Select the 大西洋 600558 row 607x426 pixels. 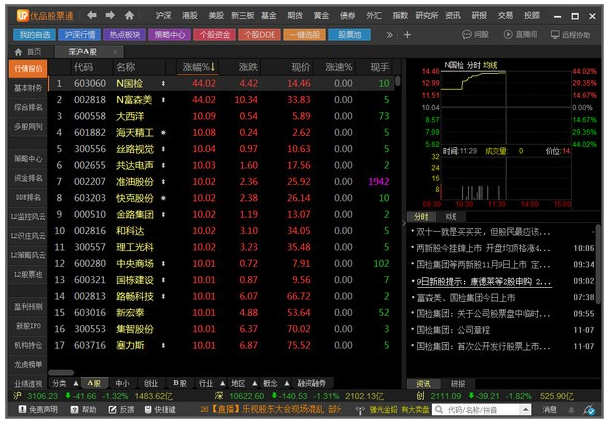click(222, 116)
